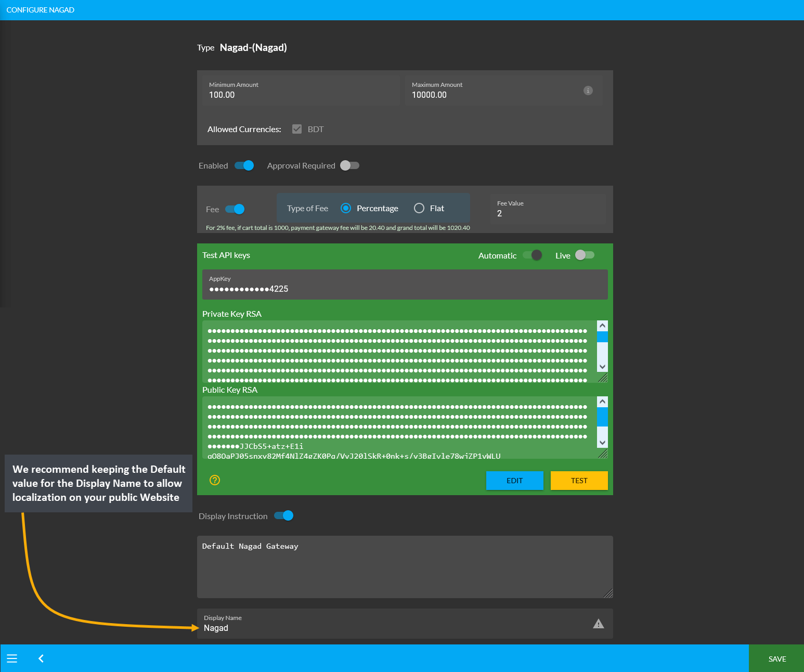Screen dimensions: 804x672
Task: Click the BDT currency checkbox
Action: tap(297, 129)
